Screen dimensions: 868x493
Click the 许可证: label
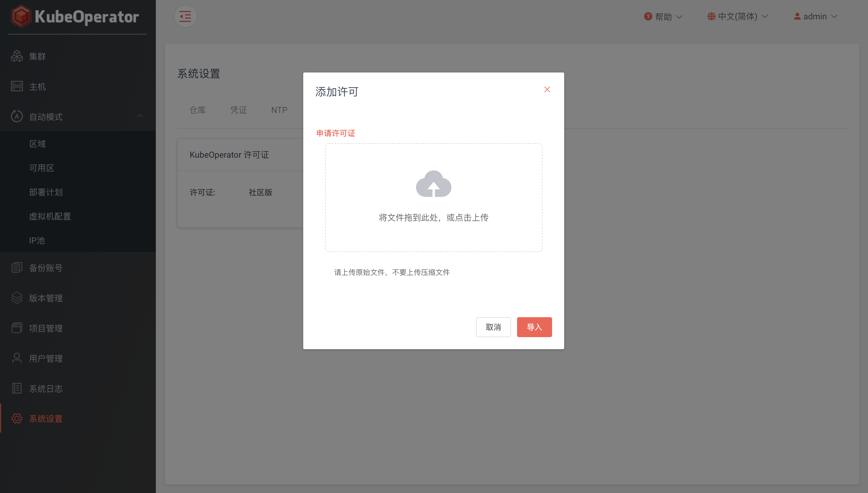tap(202, 192)
